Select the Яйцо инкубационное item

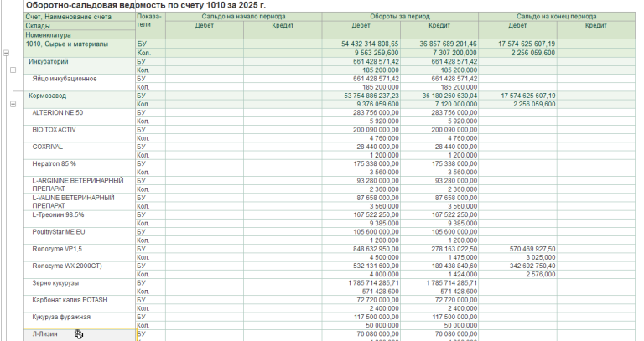(65, 79)
